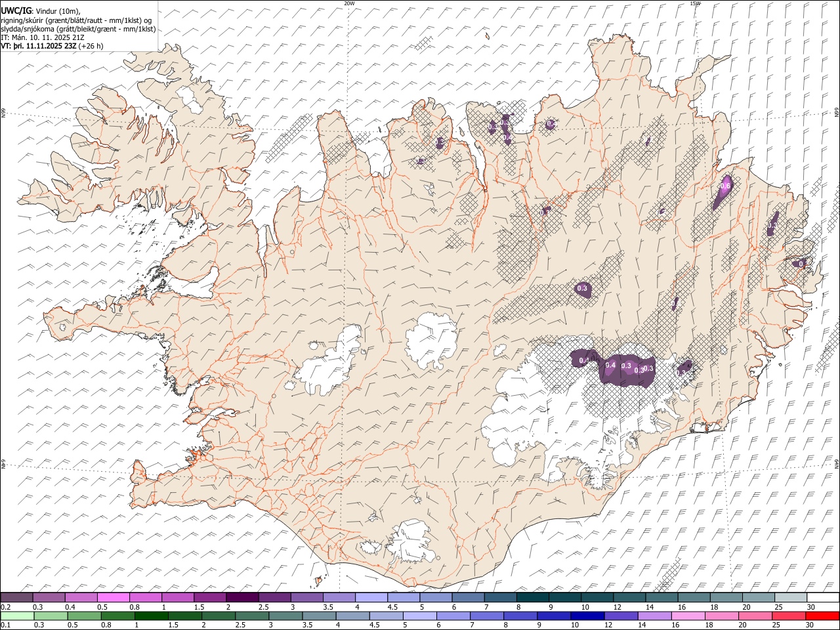Choose the upper-scale swatch between 1 and 1.5

click(177, 597)
